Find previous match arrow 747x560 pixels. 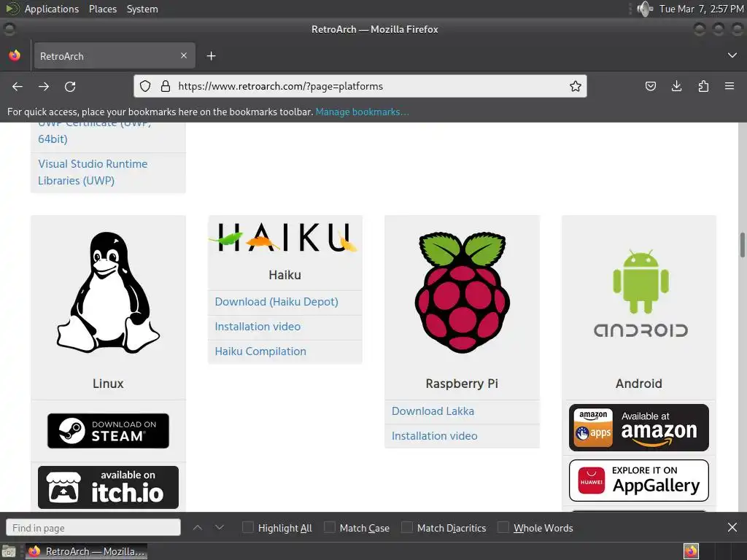pyautogui.click(x=198, y=528)
